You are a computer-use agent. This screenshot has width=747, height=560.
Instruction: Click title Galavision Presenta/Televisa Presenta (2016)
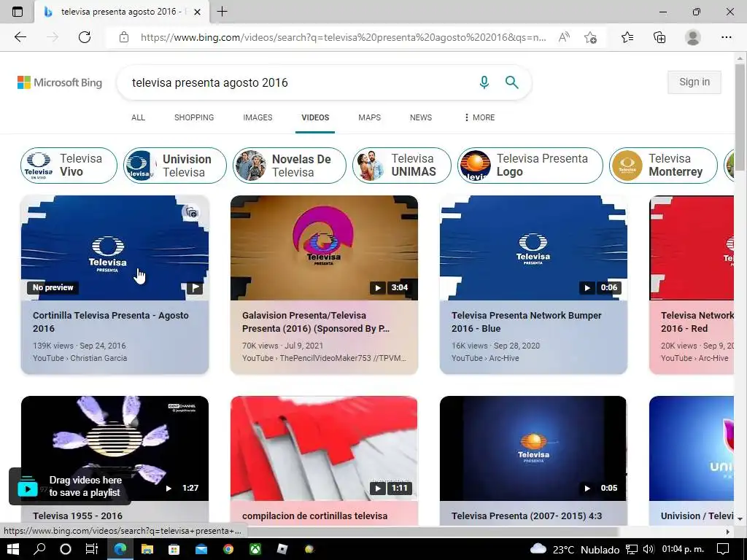316,322
